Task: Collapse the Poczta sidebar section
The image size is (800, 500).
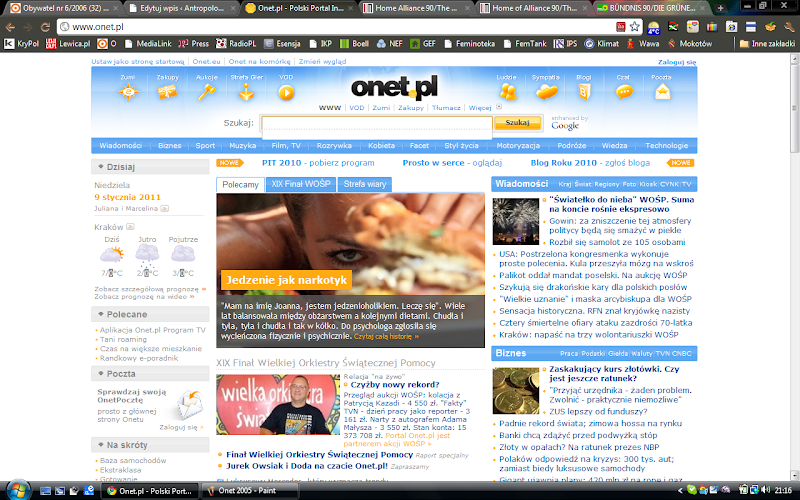Action: click(x=101, y=373)
